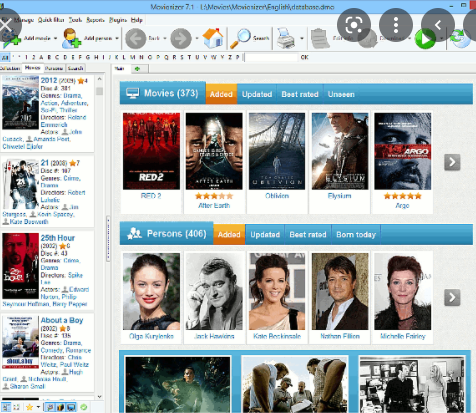The width and height of the screenshot is (476, 413).
Task: Toggle the monitor filter button in bottom bar
Action: coord(71,407)
